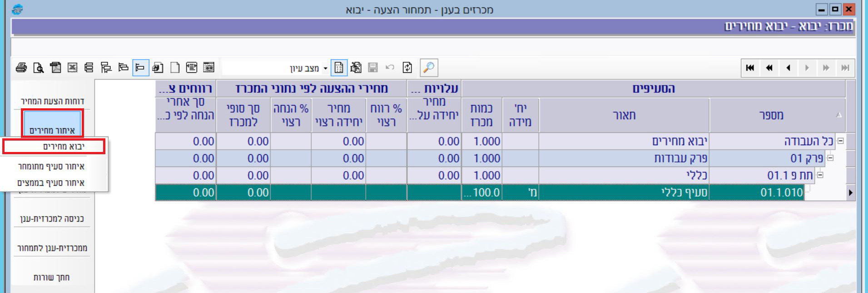The image size is (868, 293).
Task: Collapse the פרק 01 tree node
Action: coord(830,158)
